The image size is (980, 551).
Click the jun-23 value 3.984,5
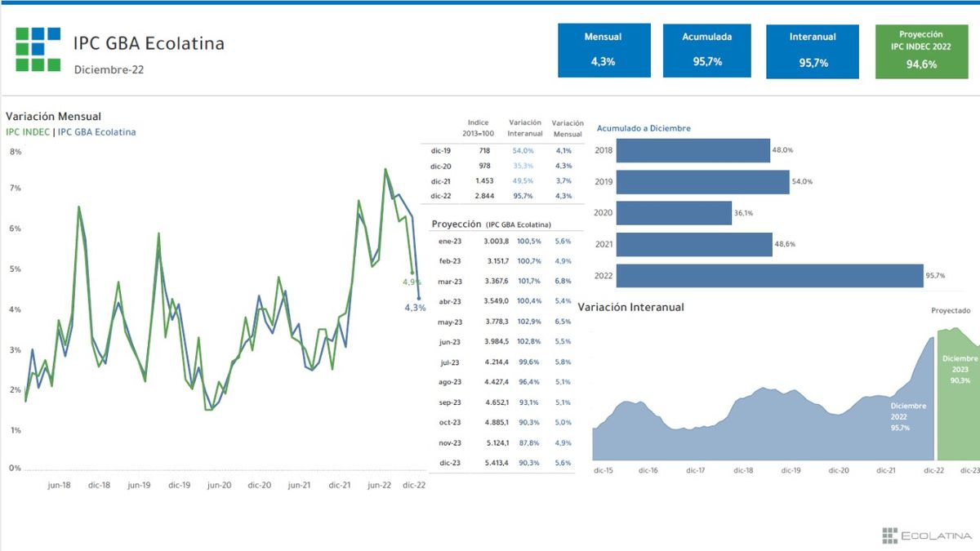coord(497,342)
